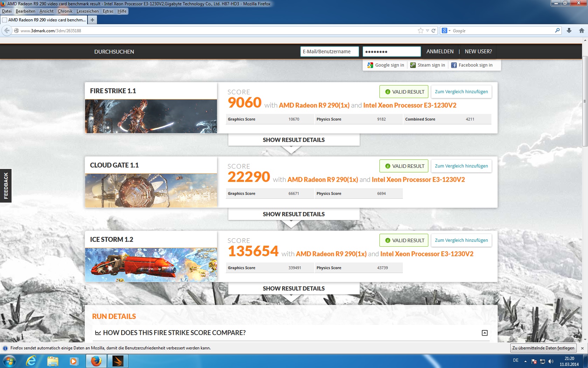Click into the Google search field

pyautogui.click(x=502, y=30)
